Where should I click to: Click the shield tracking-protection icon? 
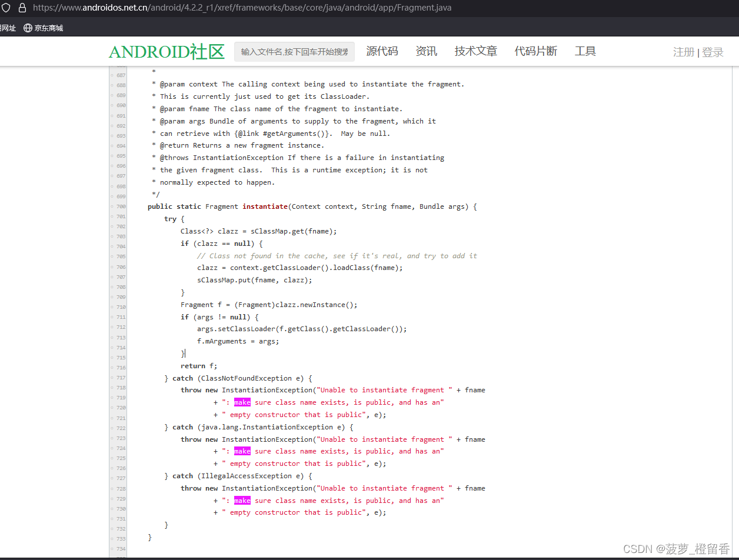(x=5, y=8)
